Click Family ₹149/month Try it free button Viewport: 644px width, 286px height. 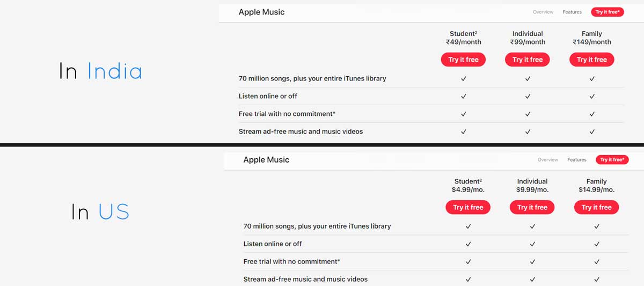pos(592,60)
